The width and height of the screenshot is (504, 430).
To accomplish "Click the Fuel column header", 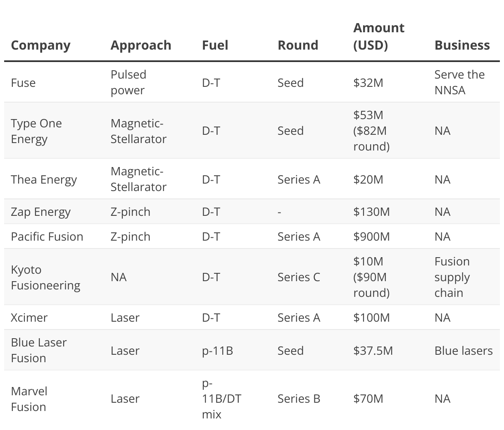I will tap(215, 45).
